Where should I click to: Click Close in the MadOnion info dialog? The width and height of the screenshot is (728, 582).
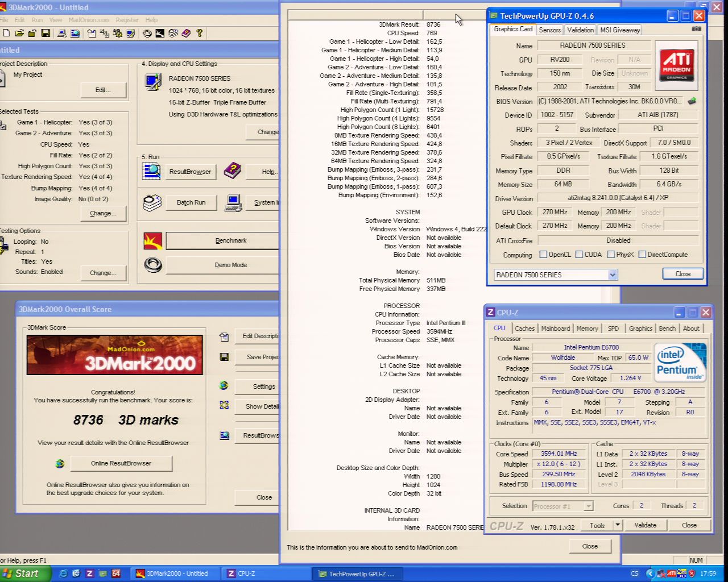coord(590,546)
